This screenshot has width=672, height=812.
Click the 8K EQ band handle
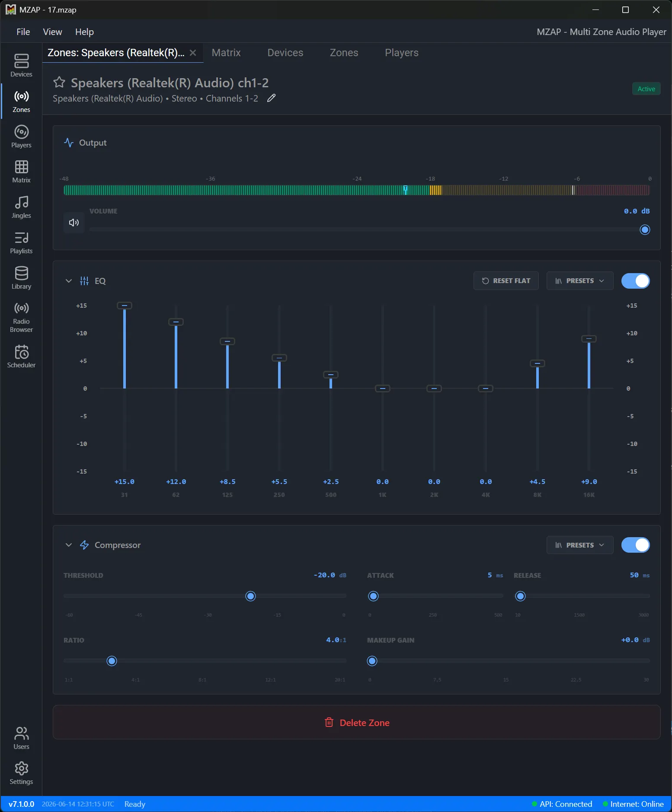[x=538, y=363]
